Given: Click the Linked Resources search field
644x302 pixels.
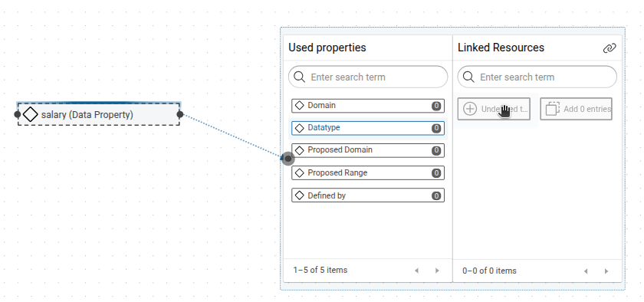Looking at the screenshot, I should (537, 77).
